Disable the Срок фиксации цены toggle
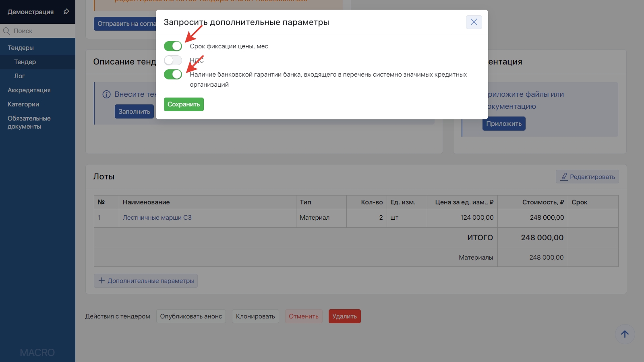 (173, 46)
